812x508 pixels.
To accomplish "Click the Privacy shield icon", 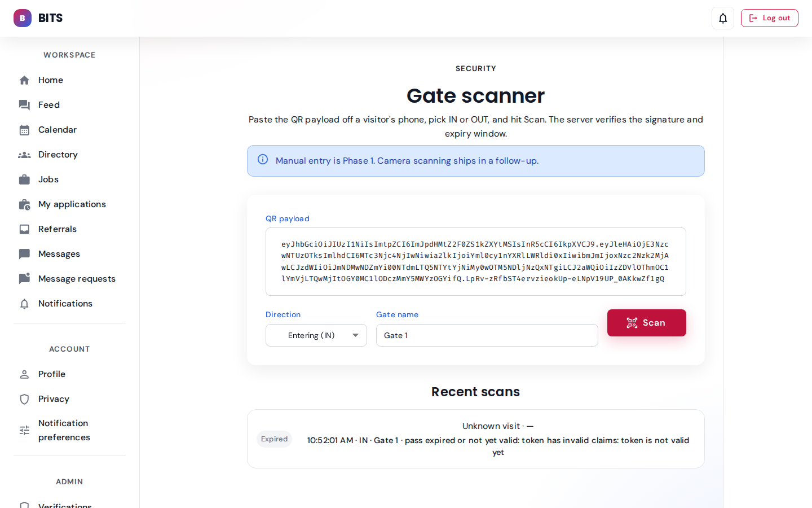I will 24,399.
